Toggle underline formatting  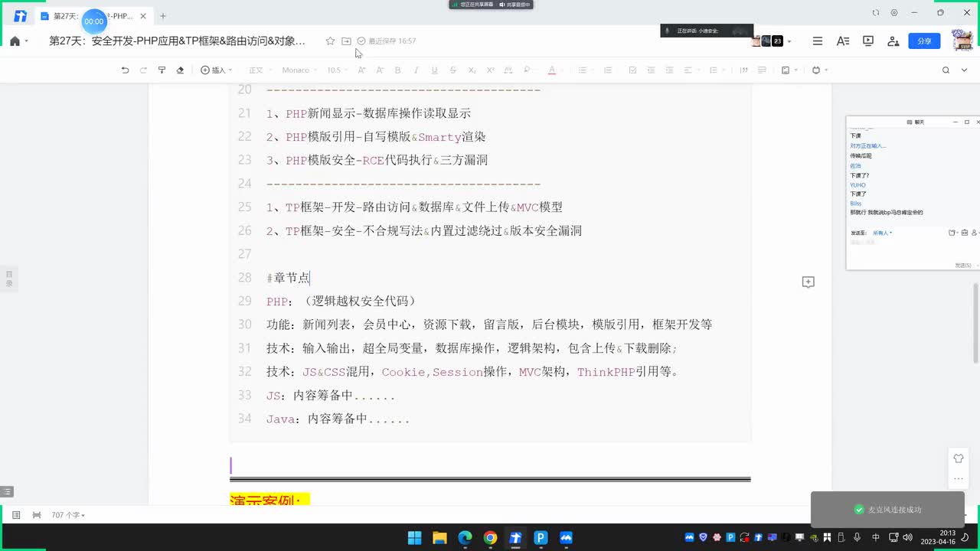click(x=434, y=70)
